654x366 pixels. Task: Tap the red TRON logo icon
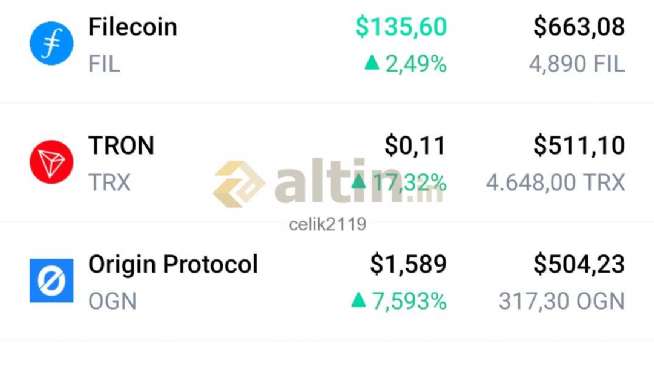tap(52, 162)
